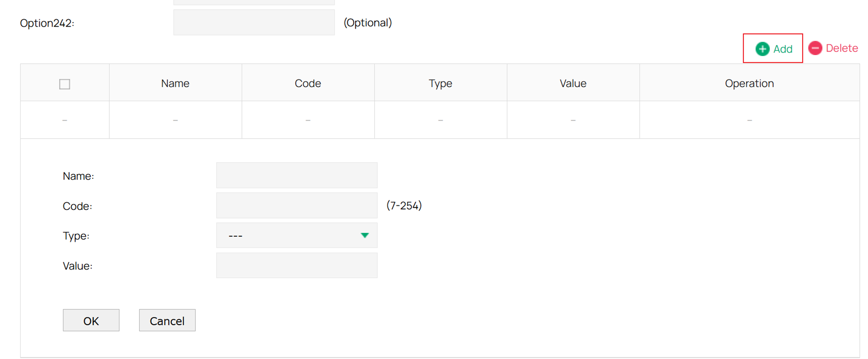Screen dimensions: 868x359
Task: Click the Option242: label
Action: coord(47,23)
